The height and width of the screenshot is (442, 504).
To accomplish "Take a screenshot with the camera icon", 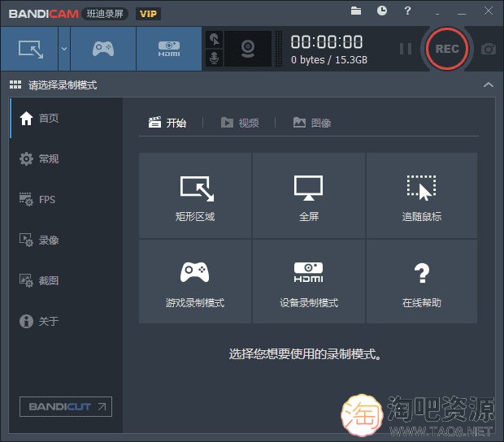I will [489, 49].
